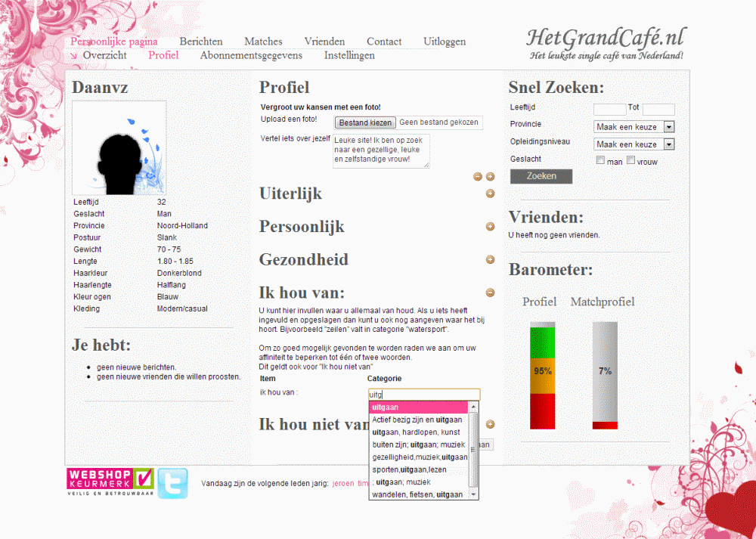Open the Instellingen tab
The width and height of the screenshot is (756, 539).
(349, 55)
